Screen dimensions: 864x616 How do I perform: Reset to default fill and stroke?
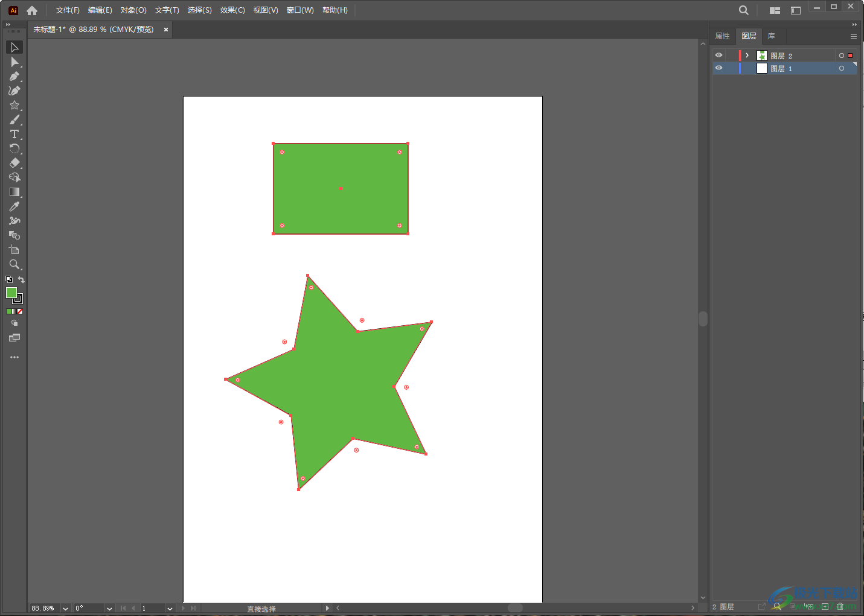tap(9, 279)
